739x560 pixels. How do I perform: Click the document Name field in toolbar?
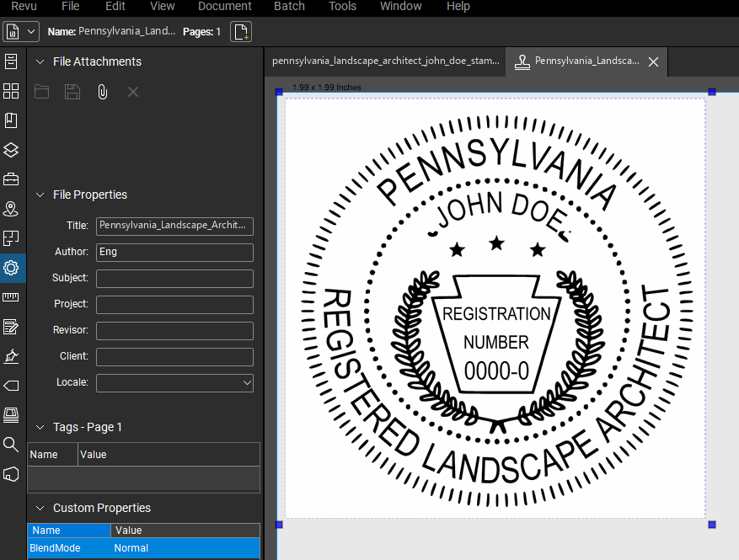[x=126, y=31]
